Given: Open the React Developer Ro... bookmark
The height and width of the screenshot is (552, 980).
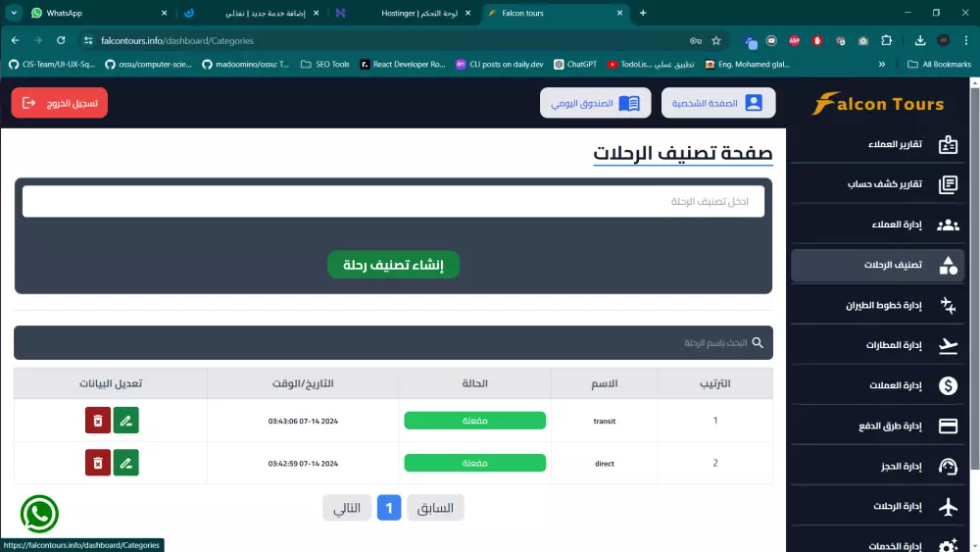Looking at the screenshot, I should (403, 65).
